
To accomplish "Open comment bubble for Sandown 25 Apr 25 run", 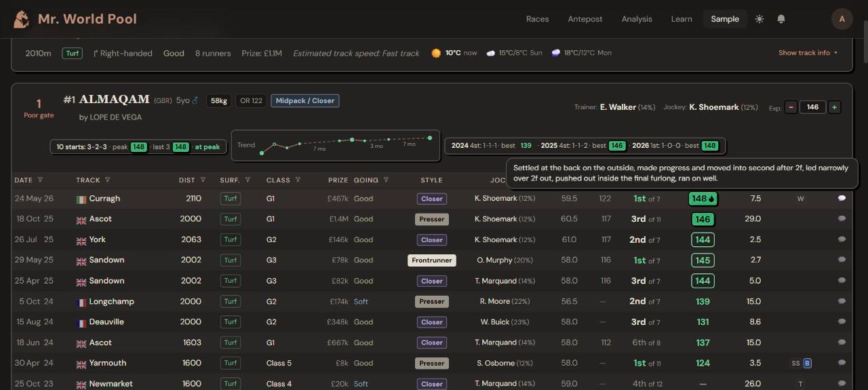I will point(842,281).
